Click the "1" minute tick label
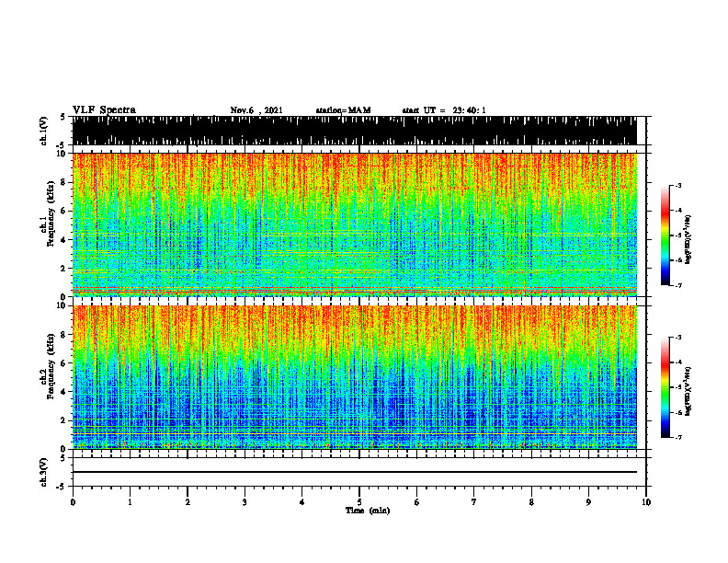The image size is (728, 563). pyautogui.click(x=130, y=502)
